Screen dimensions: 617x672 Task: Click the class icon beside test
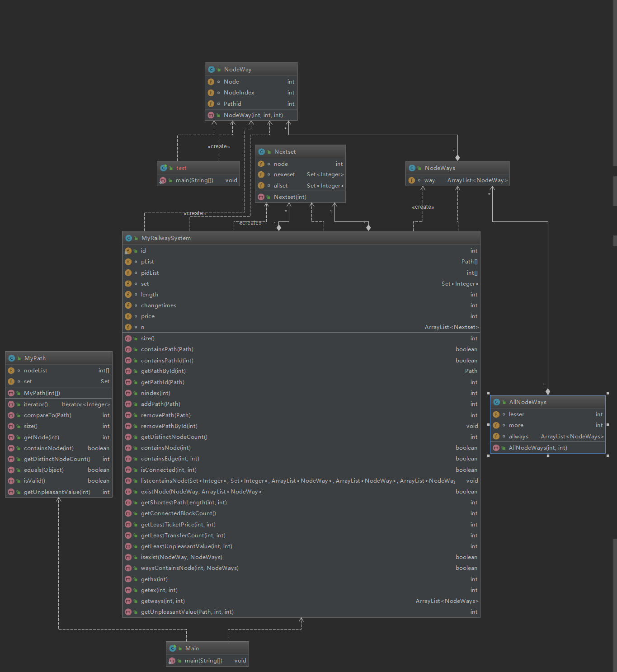point(164,168)
